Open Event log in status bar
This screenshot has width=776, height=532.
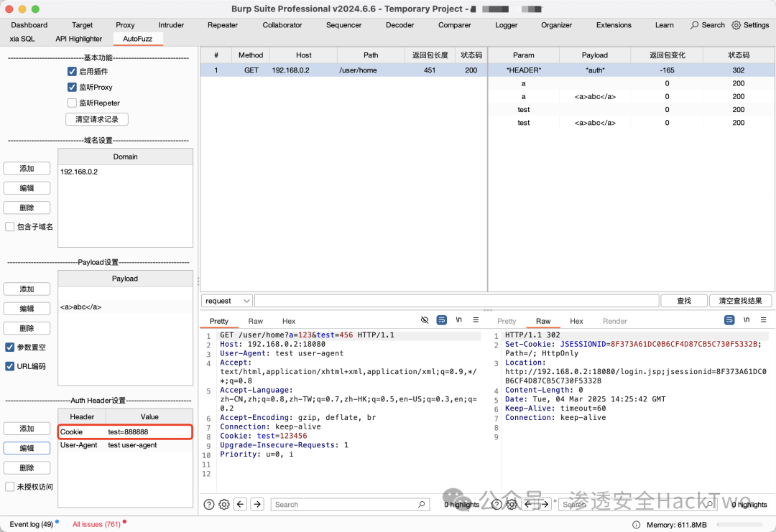point(31,524)
